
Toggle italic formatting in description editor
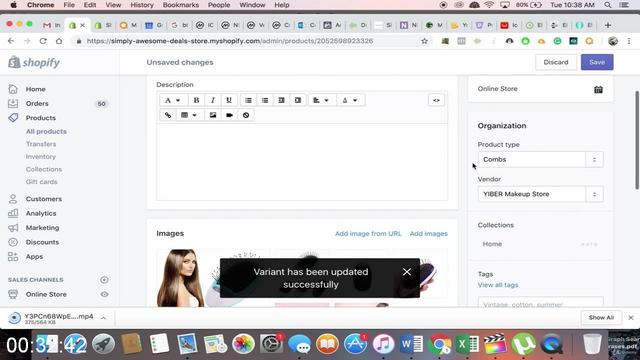coord(213,100)
